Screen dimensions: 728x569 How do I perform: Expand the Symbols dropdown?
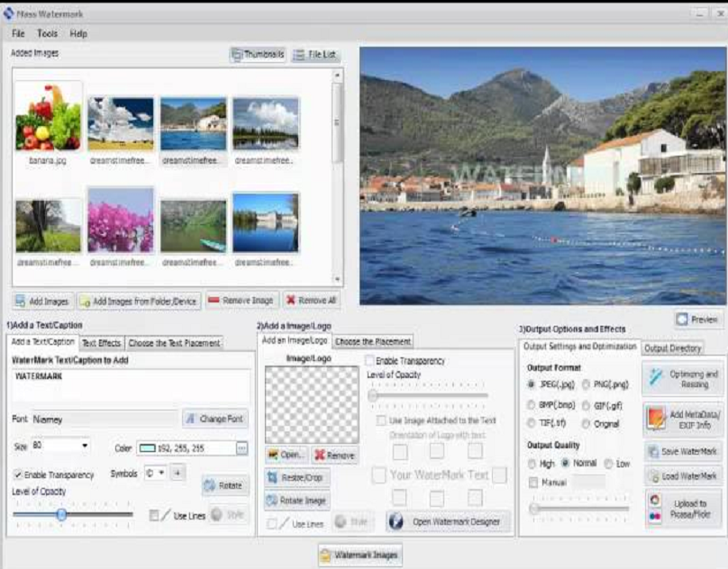point(161,473)
